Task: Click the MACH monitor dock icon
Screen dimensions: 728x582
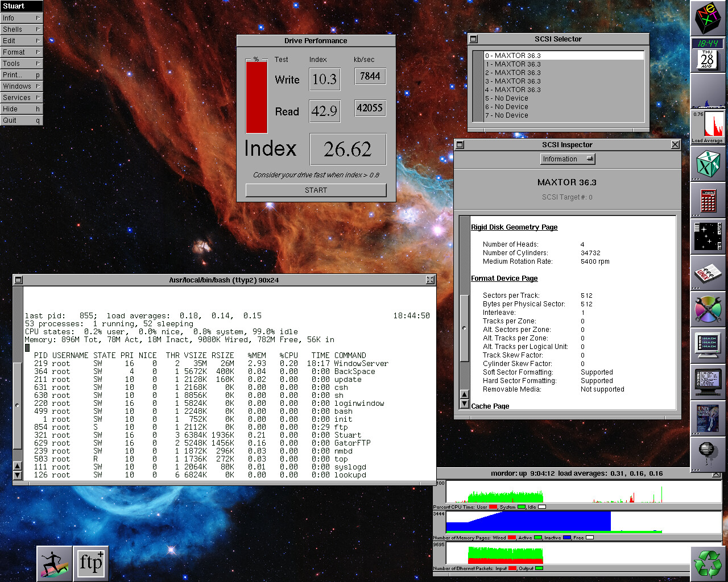Action: point(708,345)
